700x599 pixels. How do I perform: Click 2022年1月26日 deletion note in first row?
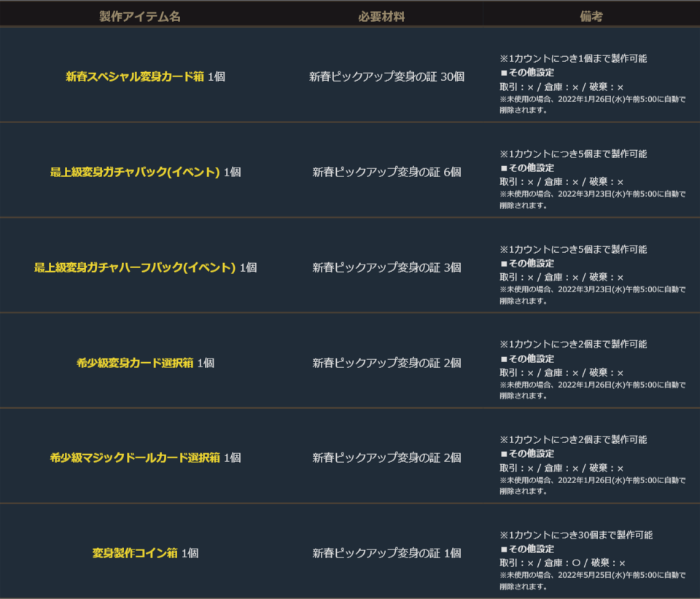coord(592,99)
